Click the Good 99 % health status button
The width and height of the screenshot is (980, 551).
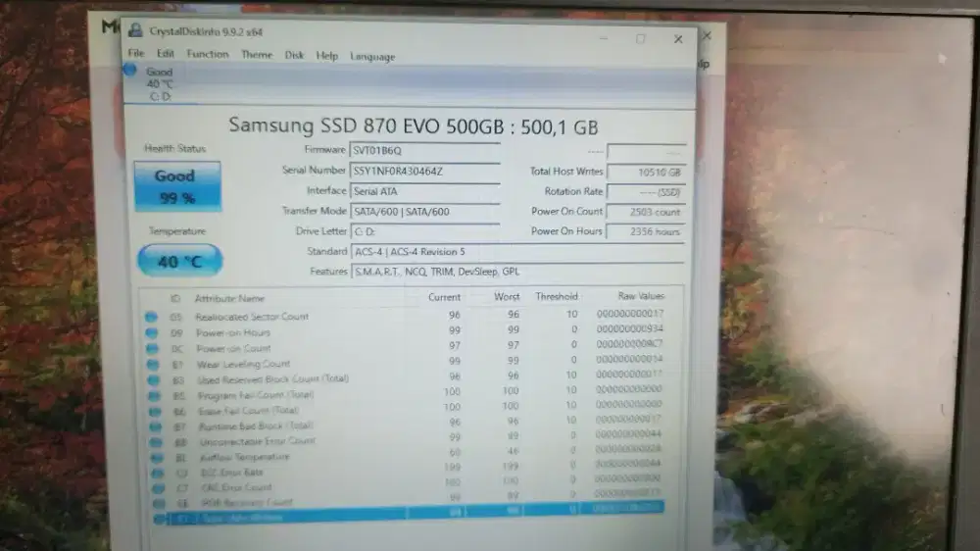pos(176,186)
